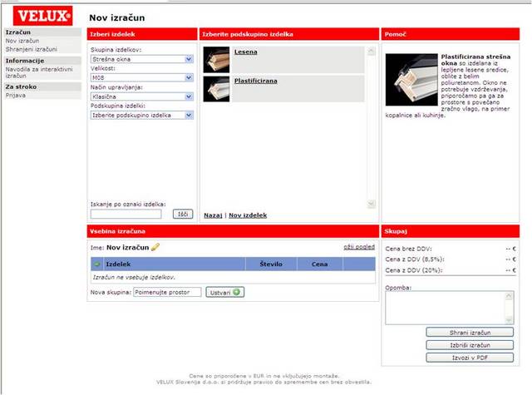
Task: Open the Način upravljanja dropdown
Action: (x=141, y=96)
